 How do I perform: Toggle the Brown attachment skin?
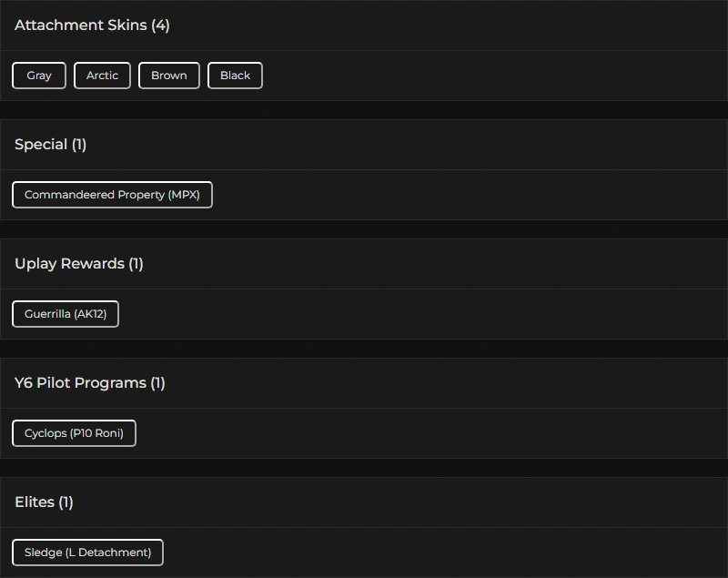(x=169, y=76)
